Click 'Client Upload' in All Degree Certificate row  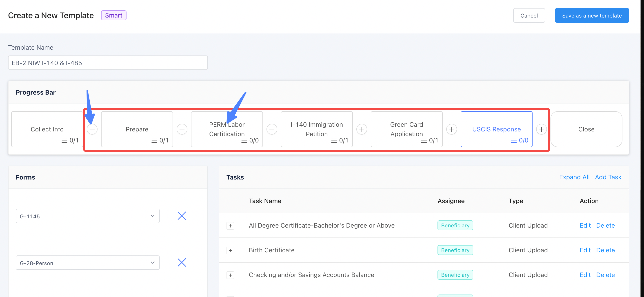pyautogui.click(x=528, y=226)
